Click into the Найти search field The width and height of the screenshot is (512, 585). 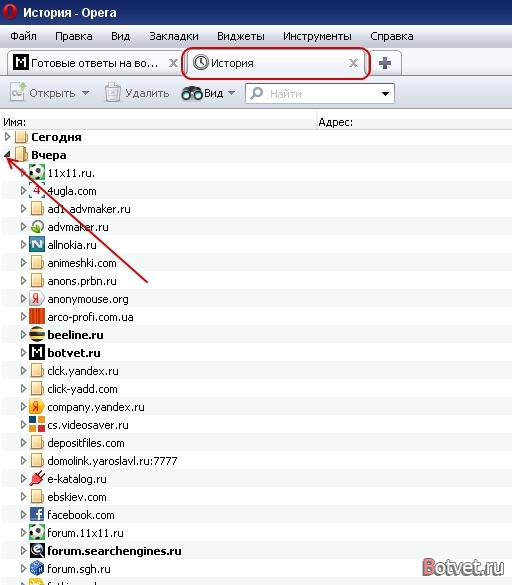[x=321, y=93]
